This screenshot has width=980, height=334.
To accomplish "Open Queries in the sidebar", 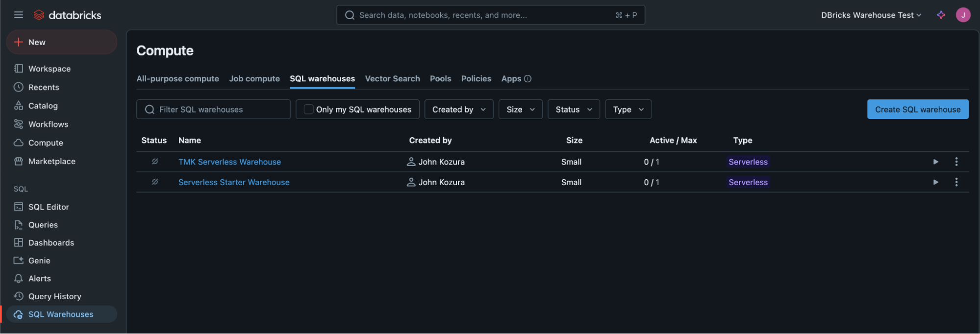I will [61, 225].
